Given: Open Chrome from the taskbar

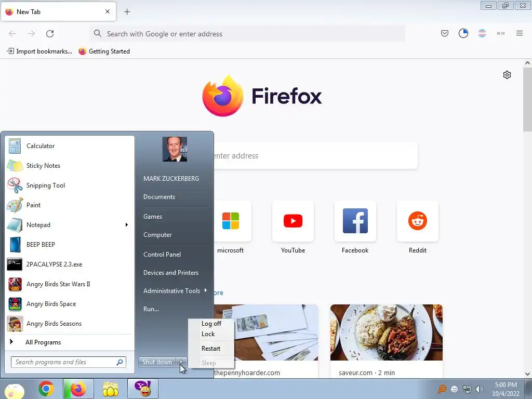Looking at the screenshot, I should (x=46, y=389).
